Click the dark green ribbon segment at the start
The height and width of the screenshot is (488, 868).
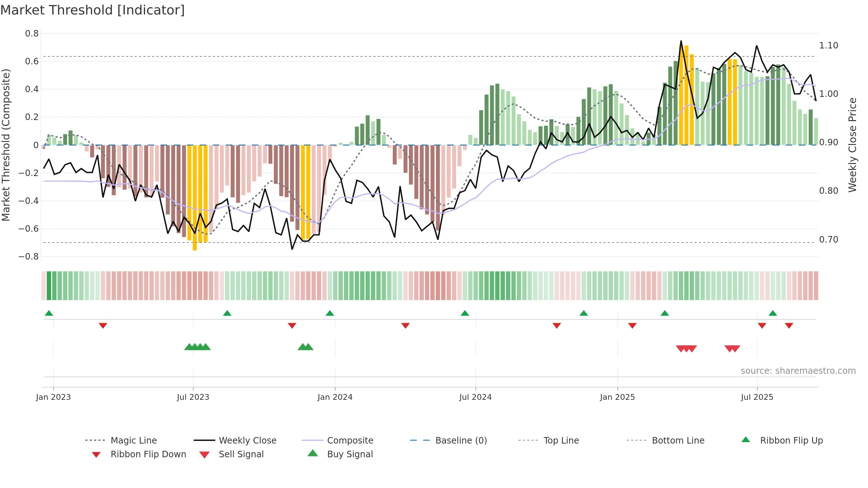[x=49, y=286]
